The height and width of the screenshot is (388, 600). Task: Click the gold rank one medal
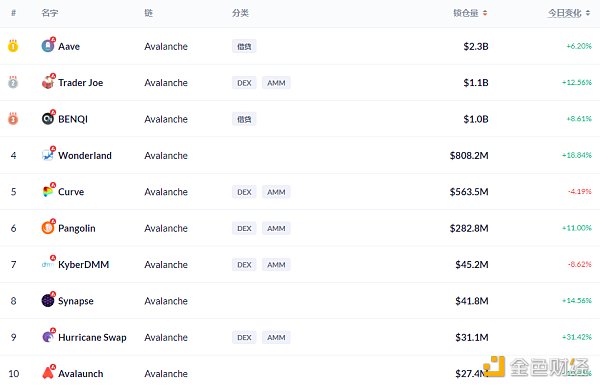pos(13,46)
